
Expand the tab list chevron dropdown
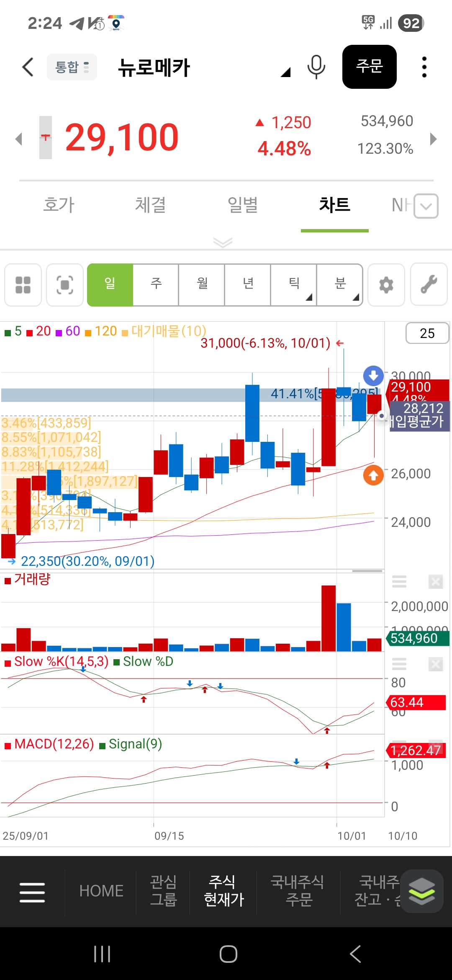click(x=426, y=206)
